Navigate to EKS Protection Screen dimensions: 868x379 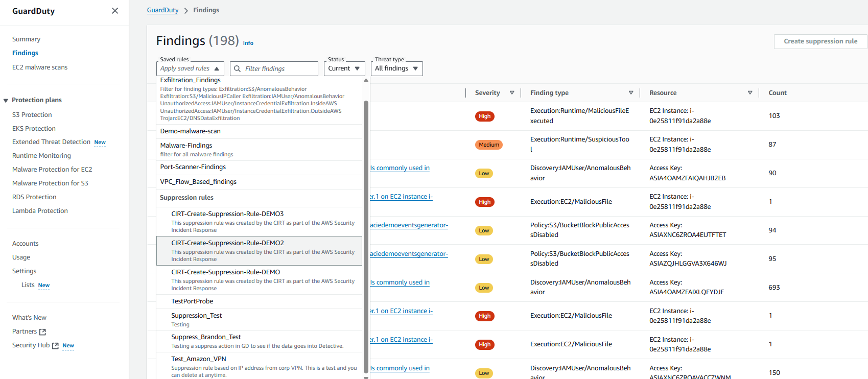(x=34, y=129)
